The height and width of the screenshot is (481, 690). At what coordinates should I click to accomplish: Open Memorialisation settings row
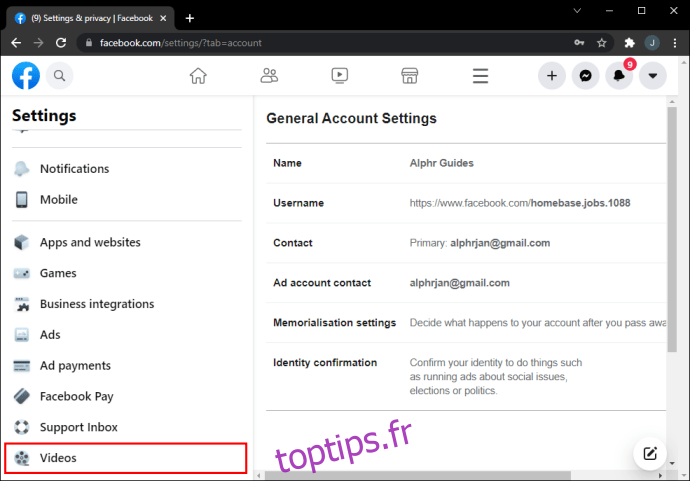pos(466,323)
